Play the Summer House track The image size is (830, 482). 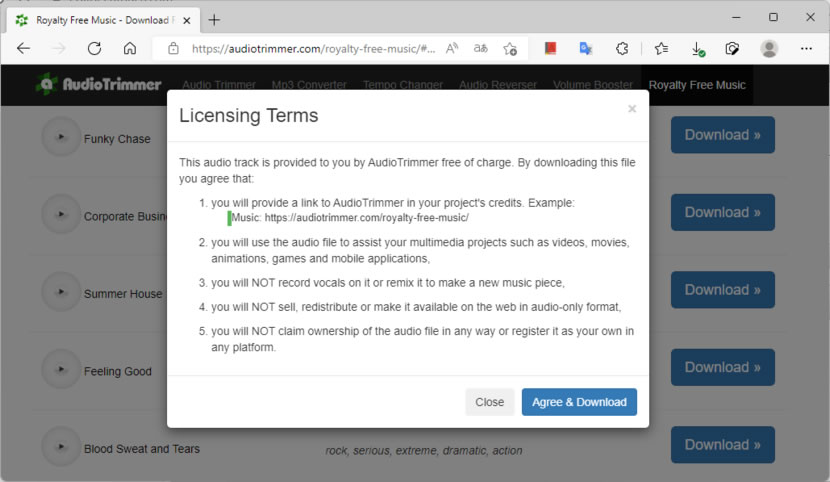(x=61, y=292)
